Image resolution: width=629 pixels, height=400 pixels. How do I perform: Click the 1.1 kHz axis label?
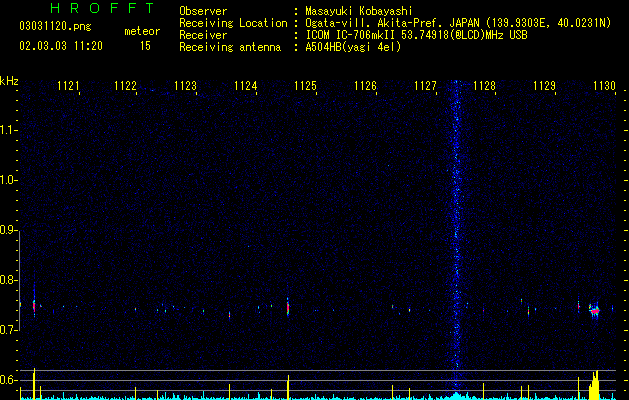coord(9,130)
